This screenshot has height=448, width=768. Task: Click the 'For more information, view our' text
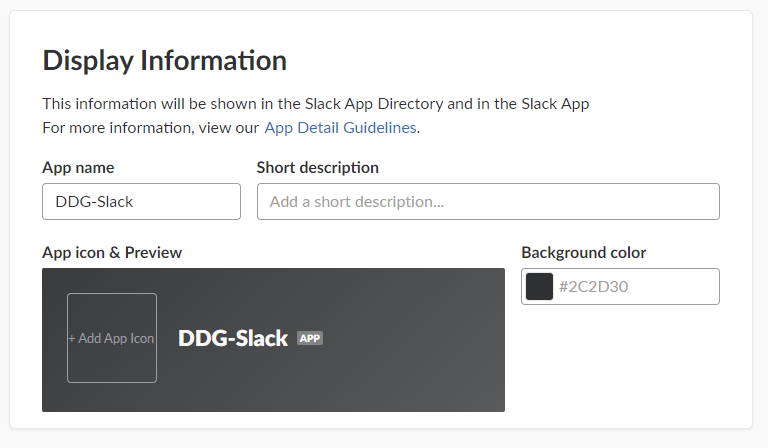point(150,128)
